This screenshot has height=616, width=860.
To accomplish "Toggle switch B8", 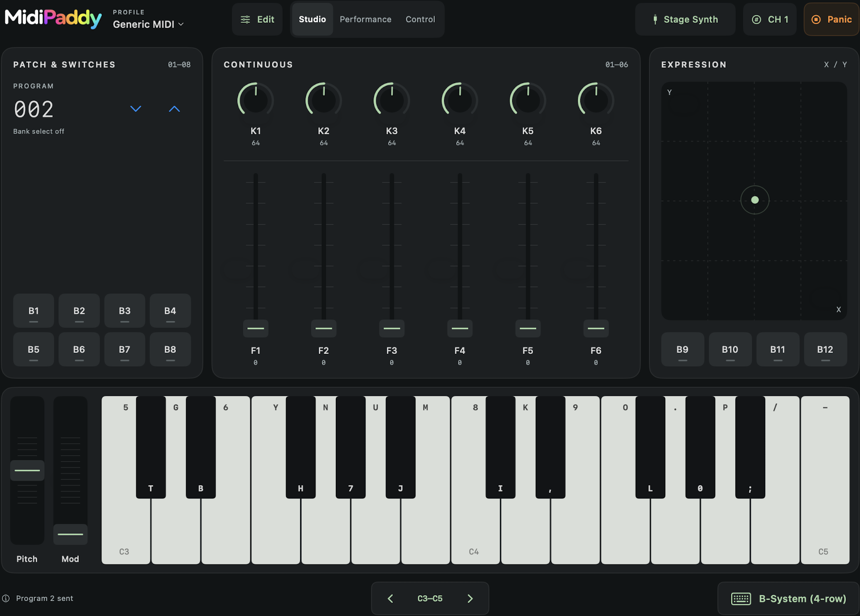I will point(170,350).
